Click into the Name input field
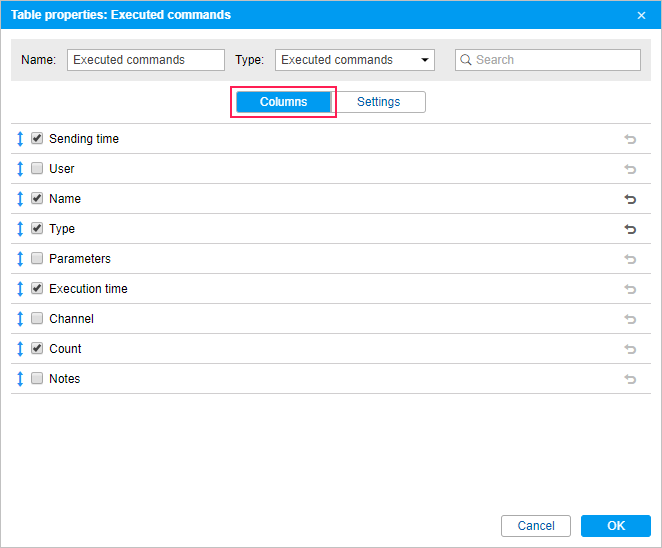The height and width of the screenshot is (548, 662). 146,60
